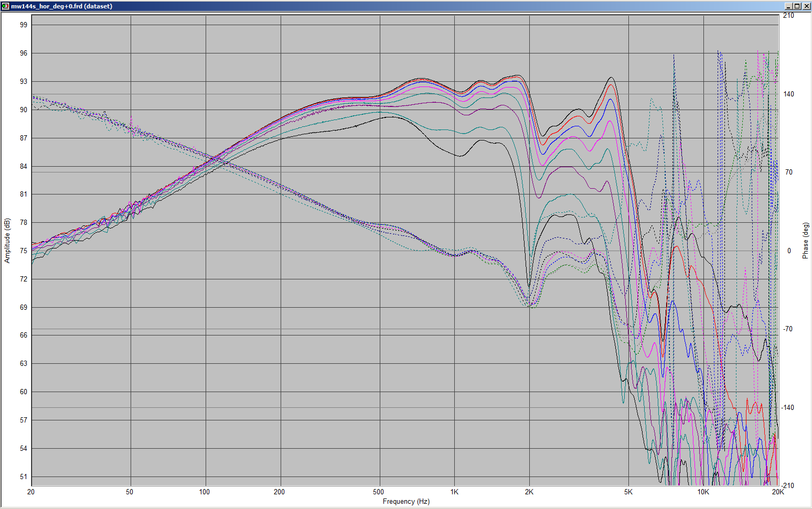This screenshot has height=509, width=812.
Task: Click the 10K frequency axis tick label
Action: (703, 492)
